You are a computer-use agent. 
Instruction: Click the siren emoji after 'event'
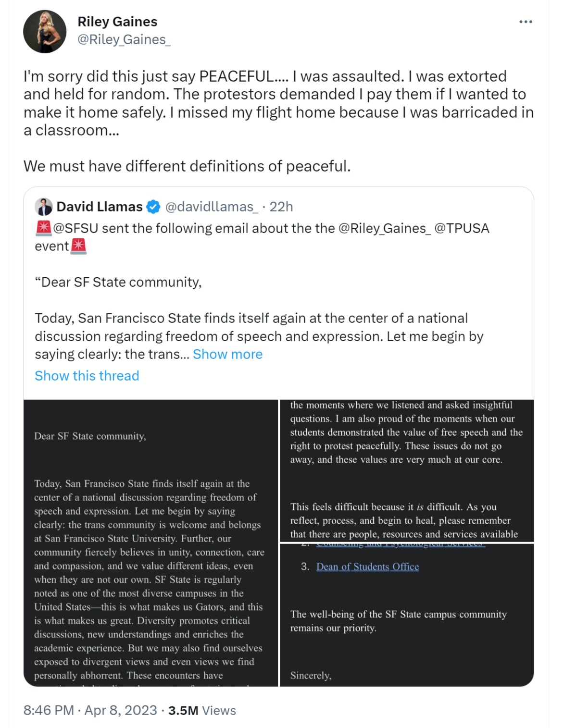click(x=78, y=246)
